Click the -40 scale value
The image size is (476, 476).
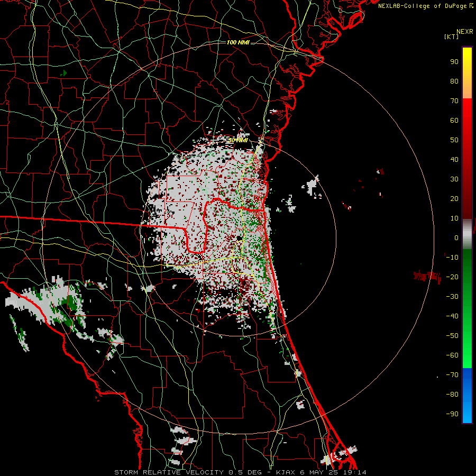(x=452, y=316)
